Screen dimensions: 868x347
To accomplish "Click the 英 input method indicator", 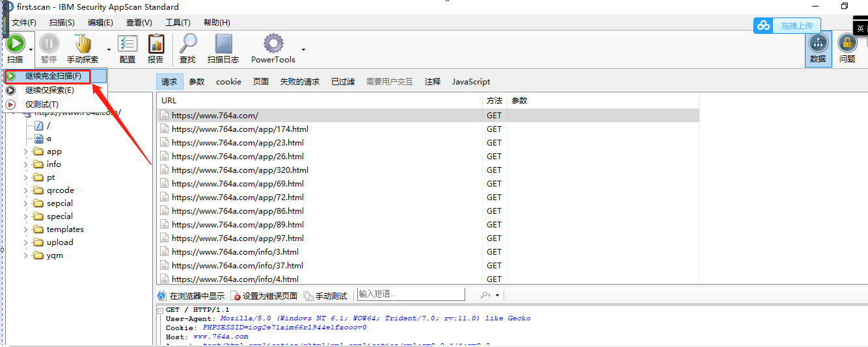I will (x=860, y=28).
